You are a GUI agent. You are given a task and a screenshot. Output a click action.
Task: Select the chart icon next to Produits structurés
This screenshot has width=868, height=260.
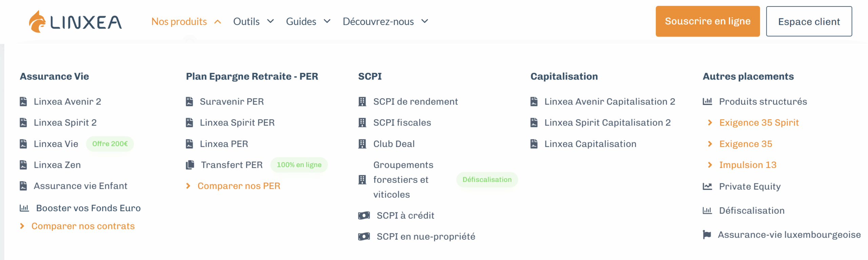click(707, 101)
